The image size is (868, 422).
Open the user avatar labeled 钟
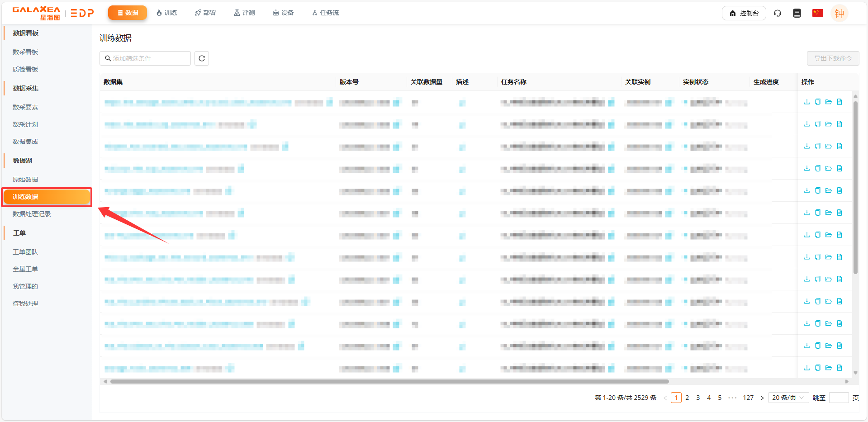(x=839, y=14)
